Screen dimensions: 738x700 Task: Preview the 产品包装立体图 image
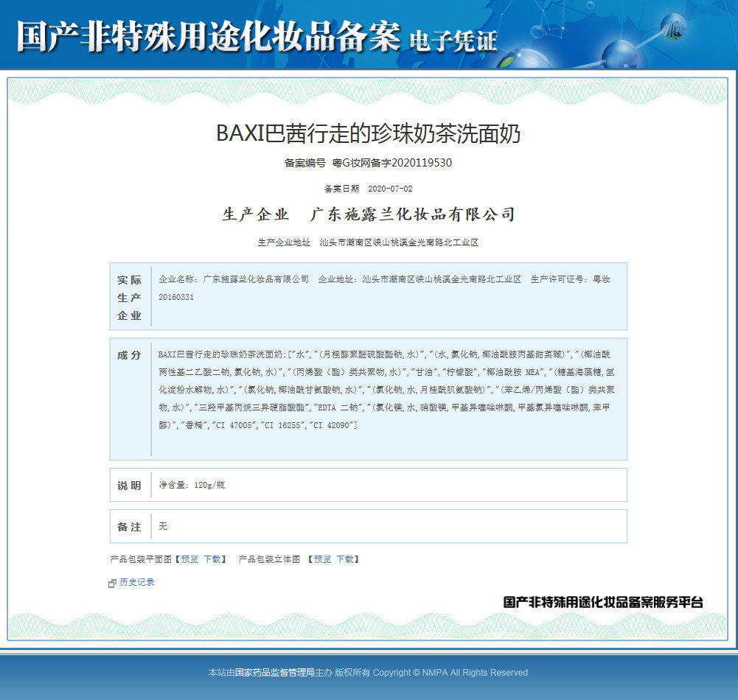pyautogui.click(x=322, y=559)
